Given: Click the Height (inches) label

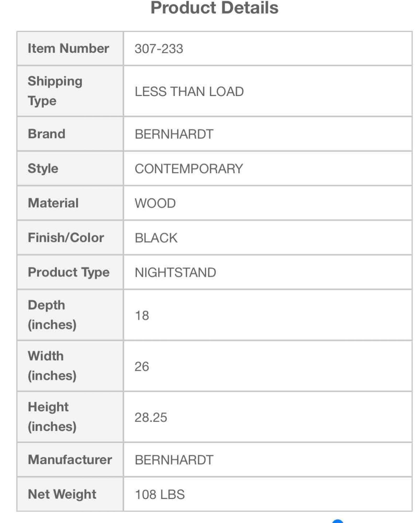Looking at the screenshot, I should [52, 417].
